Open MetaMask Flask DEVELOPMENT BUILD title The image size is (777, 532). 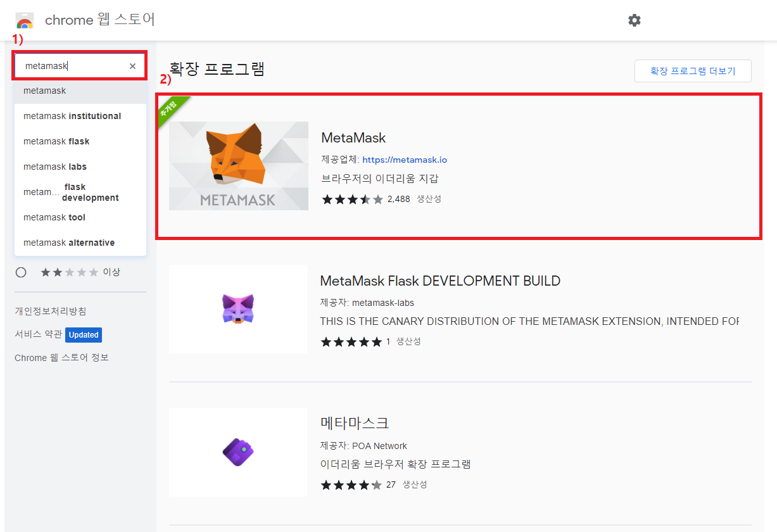(440, 281)
